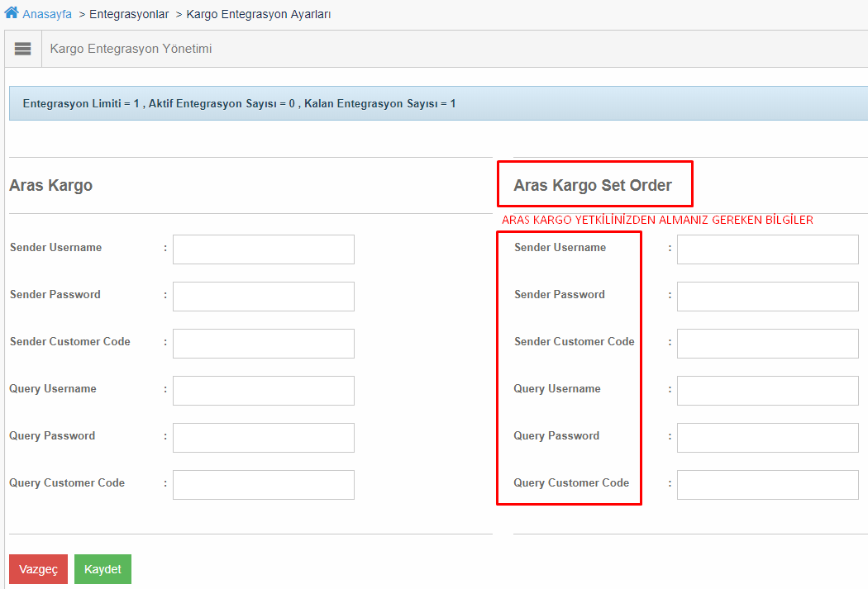Click Kargo Entegrasyon Yönetimi title
This screenshot has width=868, height=589.
131,49
